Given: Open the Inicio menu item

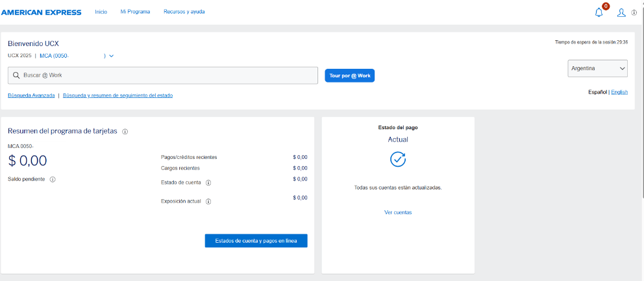Looking at the screenshot, I should coord(101,12).
